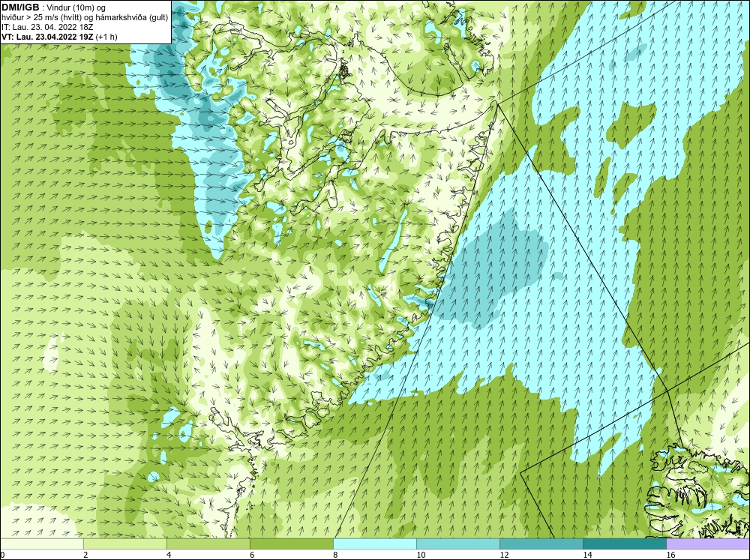Click the legend scale label '8'
750x560 pixels.
click(335, 555)
